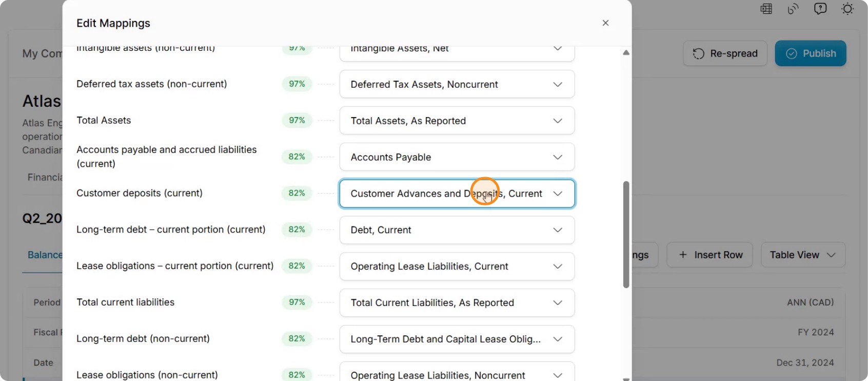Image resolution: width=868 pixels, height=381 pixels.
Task: Click the 'Customer deposits (current)' label
Action: [140, 193]
